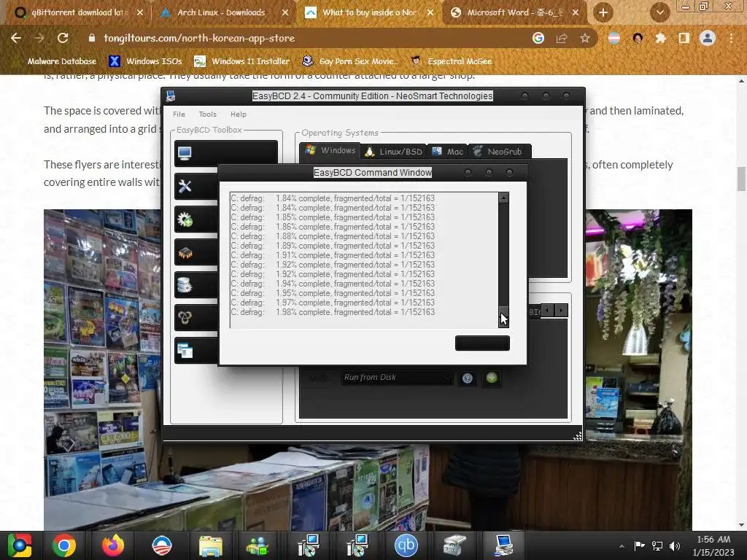Open the Chrome three-dot menu
The image size is (747, 560).
pyautogui.click(x=731, y=38)
